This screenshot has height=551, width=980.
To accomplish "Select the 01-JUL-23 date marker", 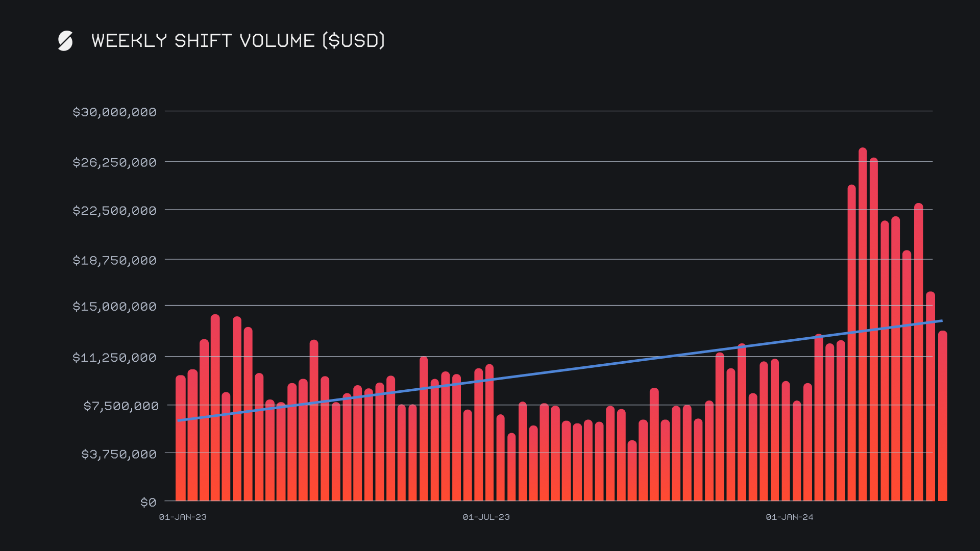I will [x=486, y=517].
